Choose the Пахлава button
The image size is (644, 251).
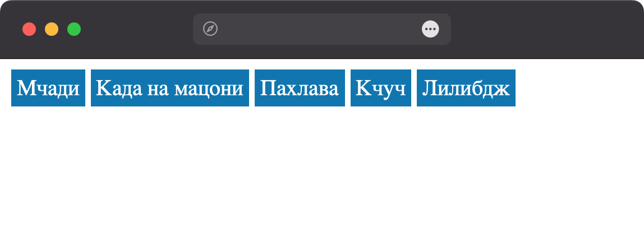tap(300, 88)
